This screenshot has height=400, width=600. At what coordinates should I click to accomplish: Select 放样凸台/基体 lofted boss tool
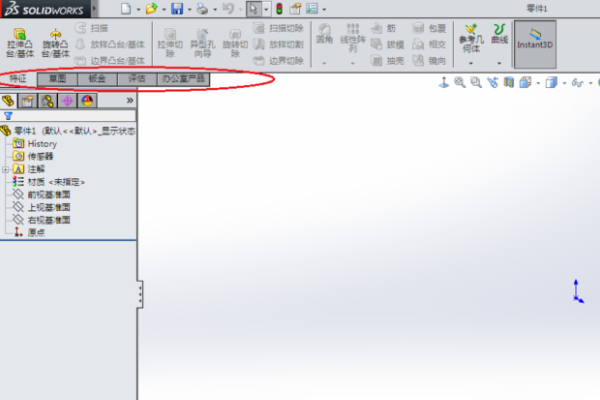pyautogui.click(x=110, y=44)
